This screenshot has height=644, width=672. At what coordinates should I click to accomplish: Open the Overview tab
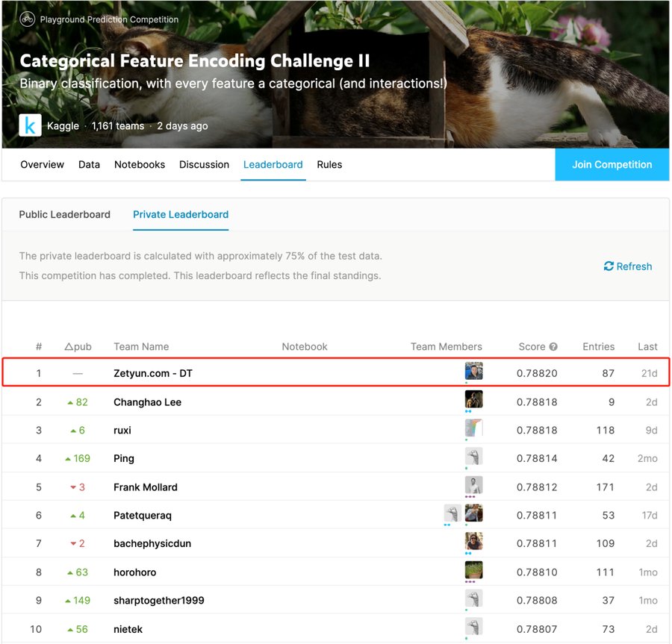[42, 164]
